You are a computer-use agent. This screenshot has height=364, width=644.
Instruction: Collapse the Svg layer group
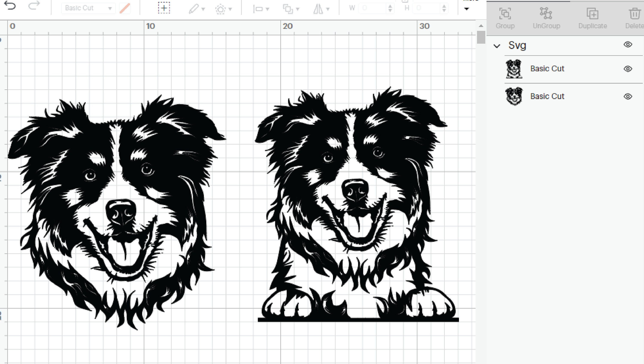(497, 46)
